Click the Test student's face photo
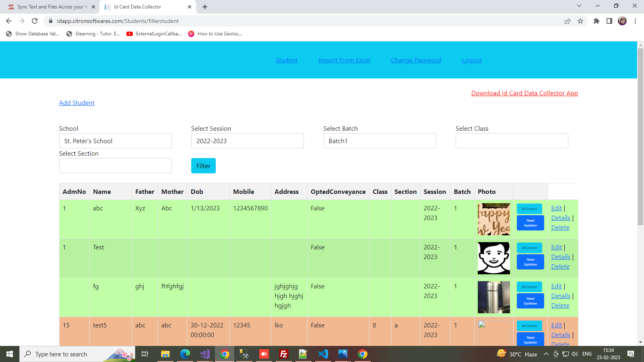644x362 pixels. coord(493,258)
